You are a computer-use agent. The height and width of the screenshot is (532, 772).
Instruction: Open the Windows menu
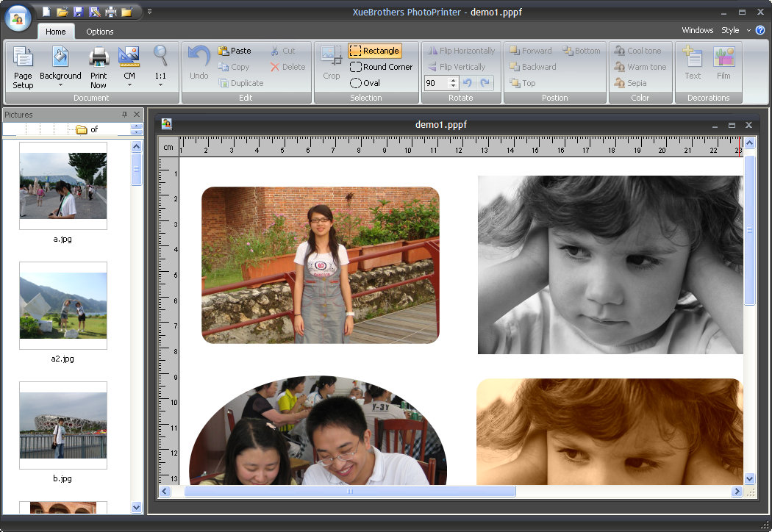pyautogui.click(x=698, y=30)
